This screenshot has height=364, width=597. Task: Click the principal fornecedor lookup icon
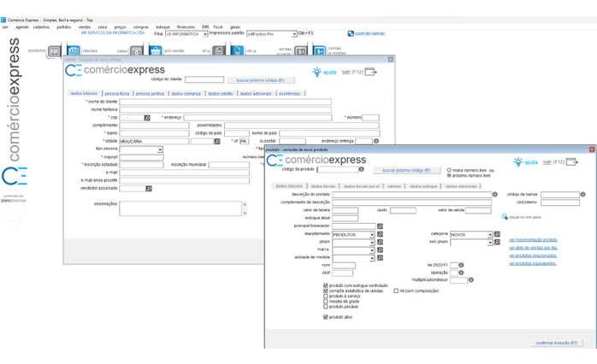point(380,226)
